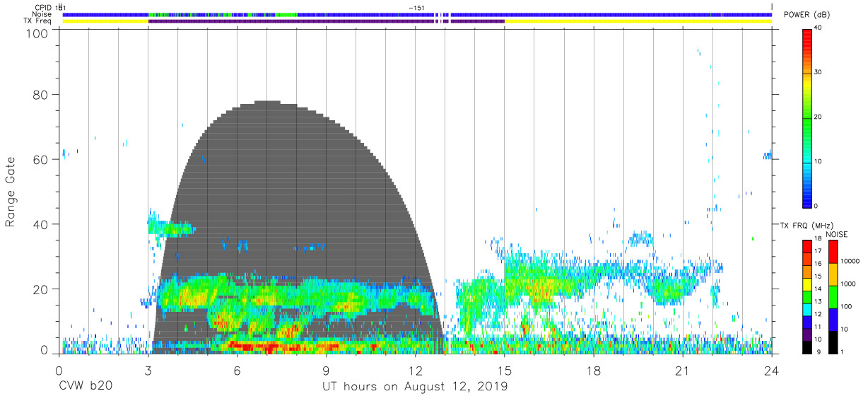The width and height of the screenshot is (868, 401).
Task: Click the x-axis hour tick "21"
Action: [683, 371]
